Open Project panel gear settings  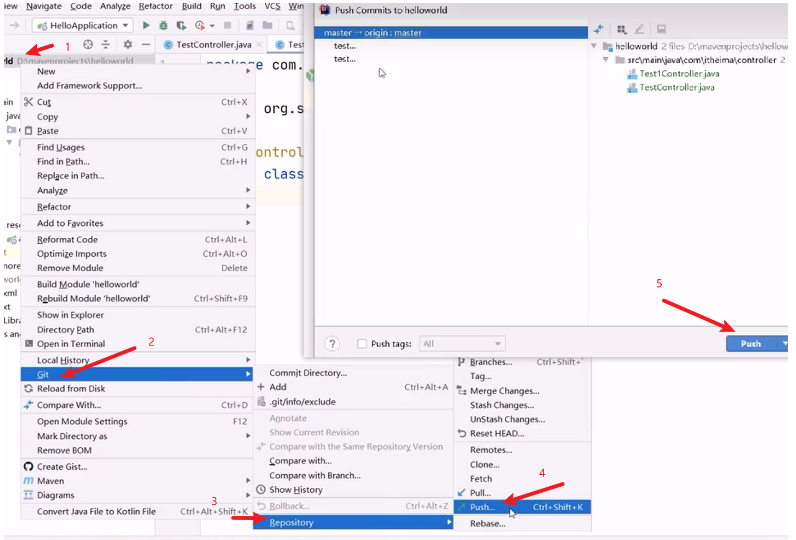pos(128,44)
